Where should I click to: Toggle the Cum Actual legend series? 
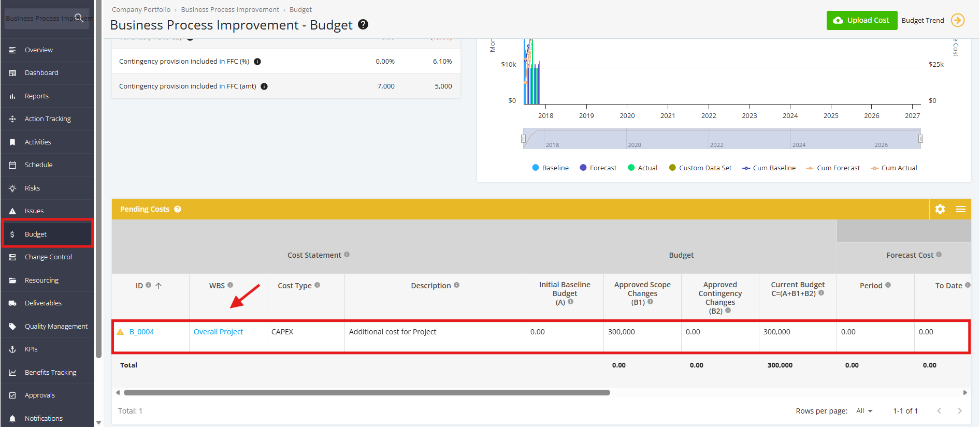click(893, 168)
